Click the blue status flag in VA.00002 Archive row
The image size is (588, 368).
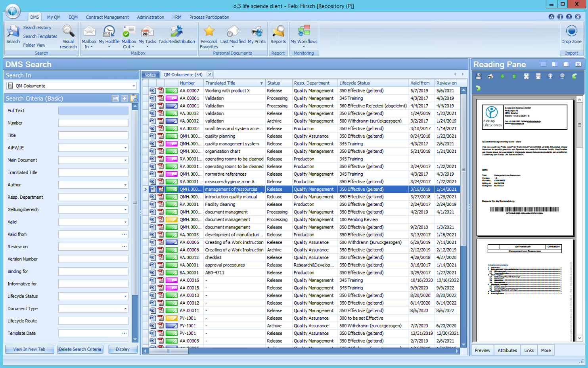pyautogui.click(x=171, y=121)
